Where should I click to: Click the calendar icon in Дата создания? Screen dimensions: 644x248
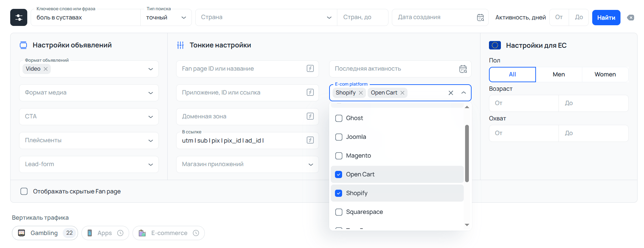pos(480,17)
